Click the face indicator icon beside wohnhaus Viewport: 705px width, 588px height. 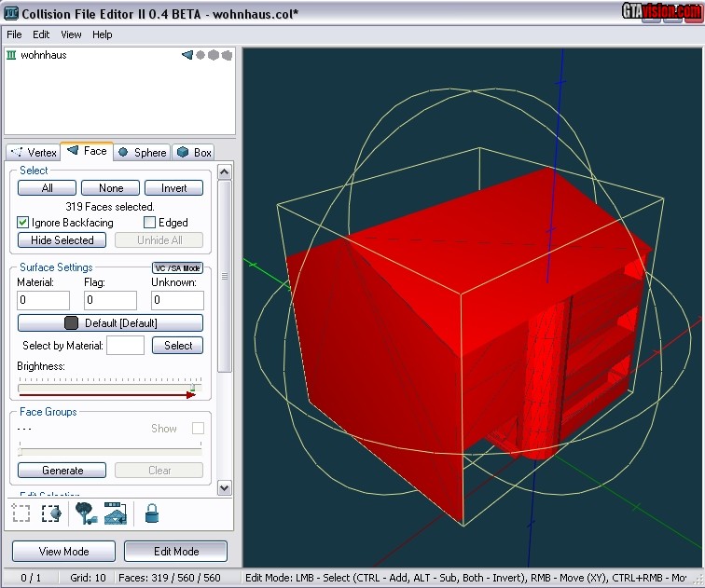click(187, 55)
